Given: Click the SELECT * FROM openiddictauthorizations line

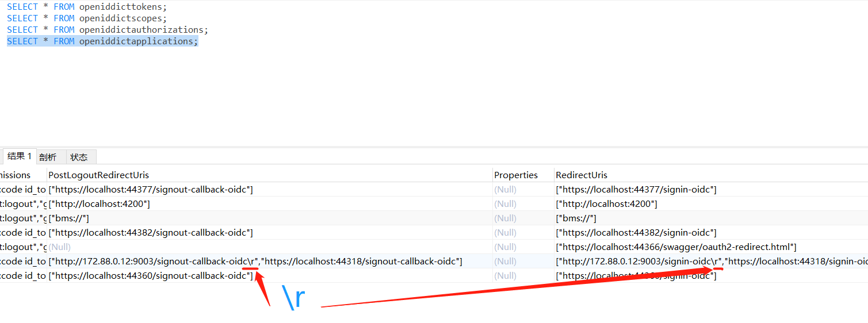Looking at the screenshot, I should pos(108,30).
